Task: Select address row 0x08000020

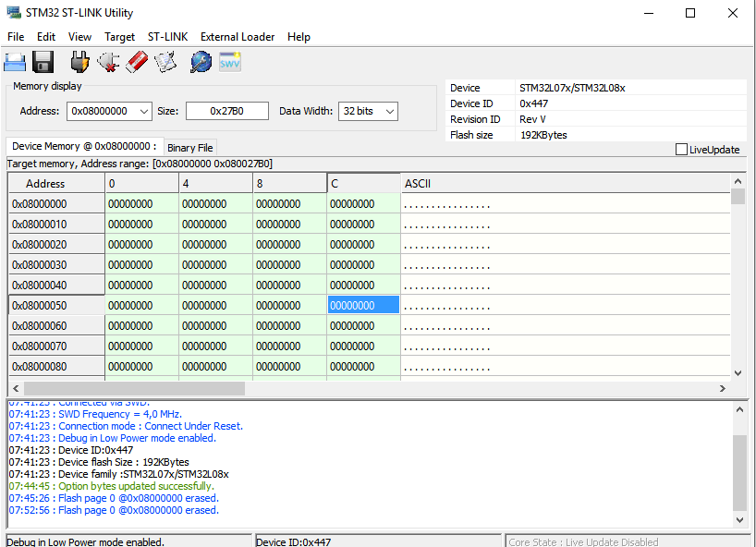Action: pyautogui.click(x=56, y=244)
